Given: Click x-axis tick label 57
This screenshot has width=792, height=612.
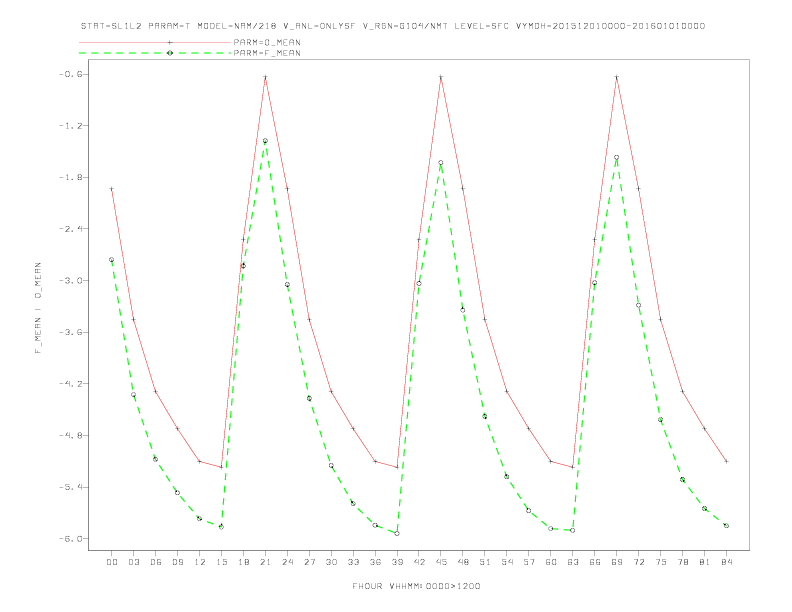Looking at the screenshot, I should tap(529, 562).
